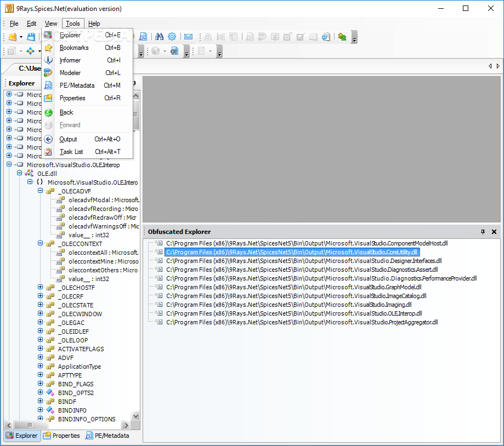This screenshot has height=446, width=504.
Task: Select the ApplicationType tree item
Action: (80, 367)
